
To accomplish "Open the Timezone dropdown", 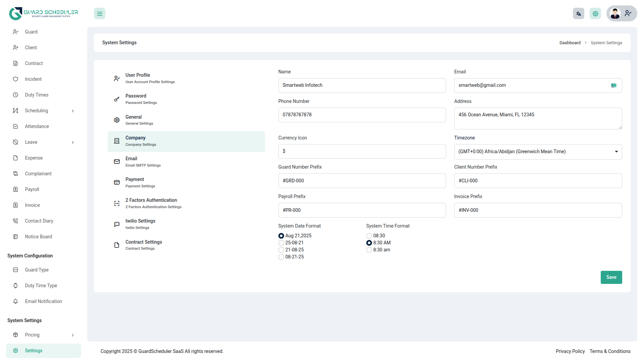I will [538, 152].
